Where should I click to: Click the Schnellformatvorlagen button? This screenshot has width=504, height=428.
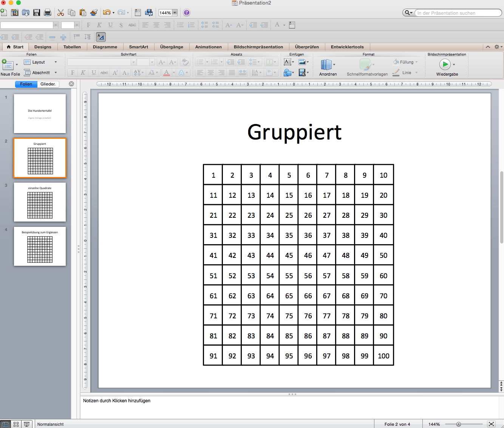point(367,68)
